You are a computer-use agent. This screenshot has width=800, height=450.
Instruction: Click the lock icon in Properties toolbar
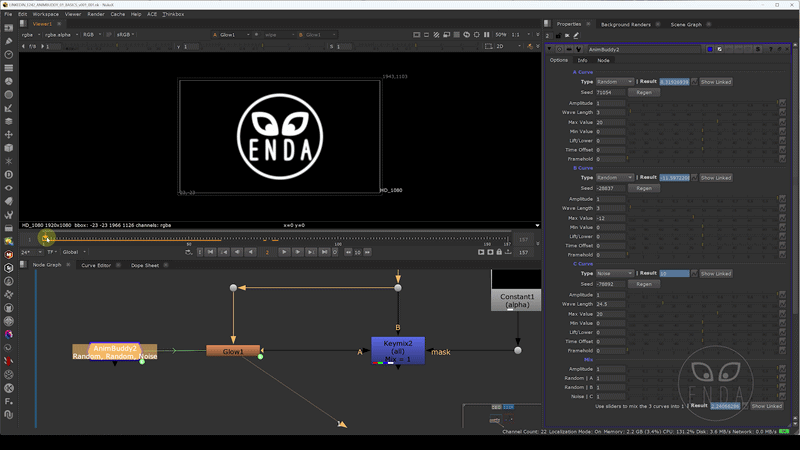pyautogui.click(x=558, y=36)
